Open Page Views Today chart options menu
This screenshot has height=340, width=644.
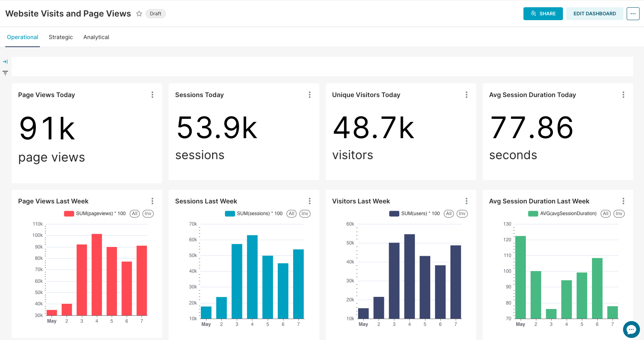[x=152, y=95]
